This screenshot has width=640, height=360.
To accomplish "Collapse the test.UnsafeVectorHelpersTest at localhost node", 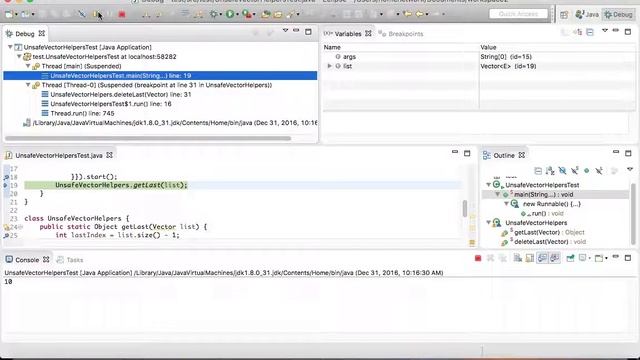I will click(x=19, y=57).
